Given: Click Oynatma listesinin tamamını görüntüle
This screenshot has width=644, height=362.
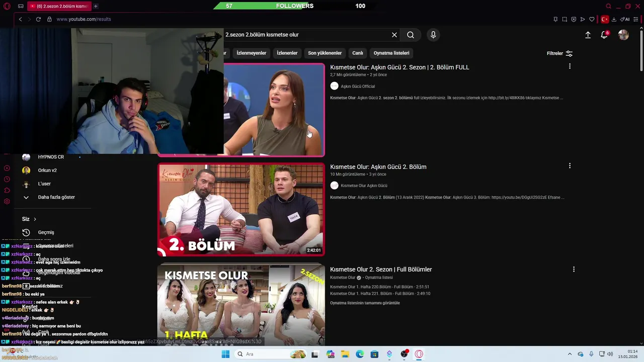Looking at the screenshot, I should tap(365, 303).
